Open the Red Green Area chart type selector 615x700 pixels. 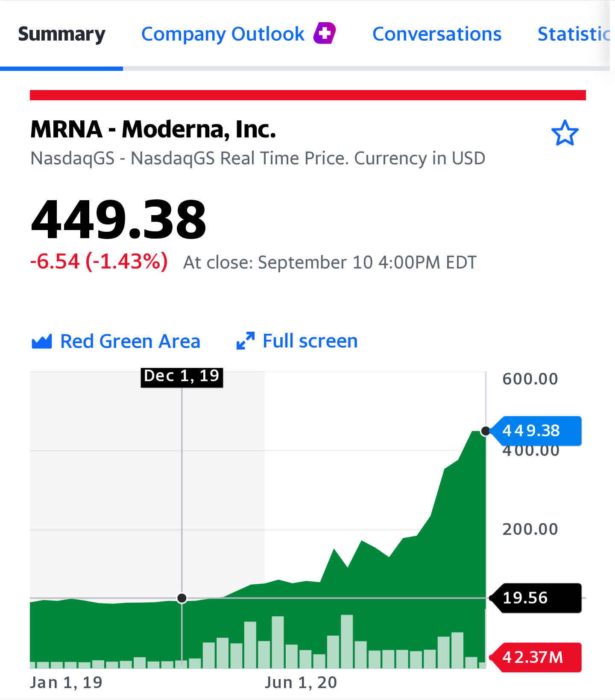(x=116, y=341)
